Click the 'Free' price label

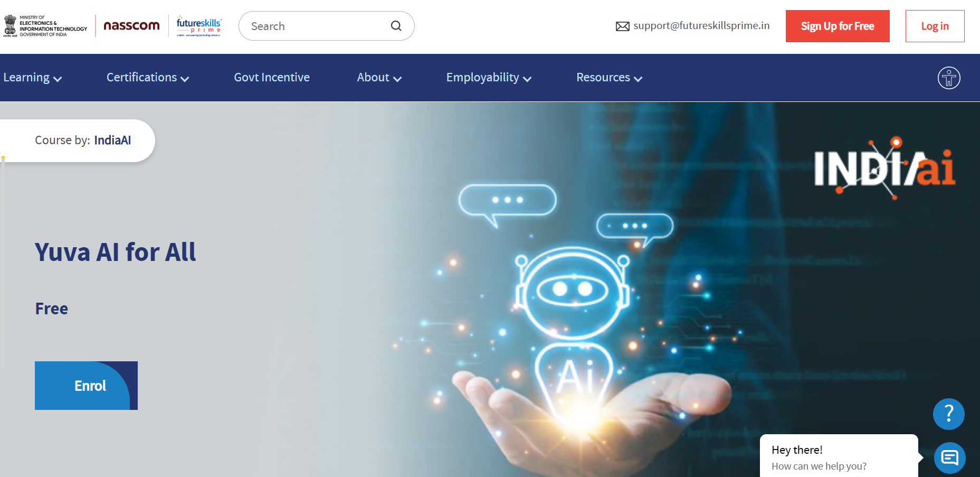pyautogui.click(x=52, y=308)
